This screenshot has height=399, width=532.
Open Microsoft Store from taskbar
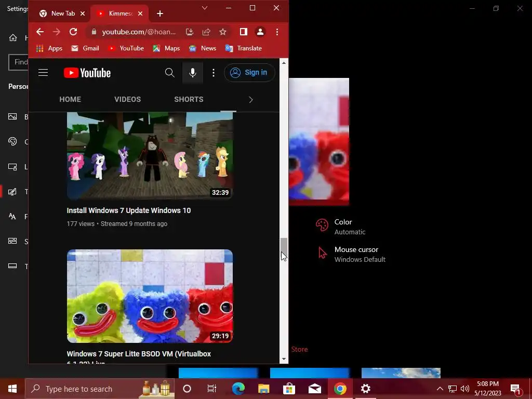click(289, 389)
